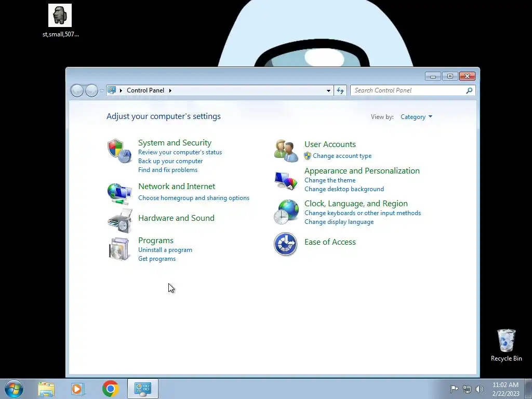Click the Appearance and Personalization monitor icon
532x399 pixels.
(x=286, y=181)
